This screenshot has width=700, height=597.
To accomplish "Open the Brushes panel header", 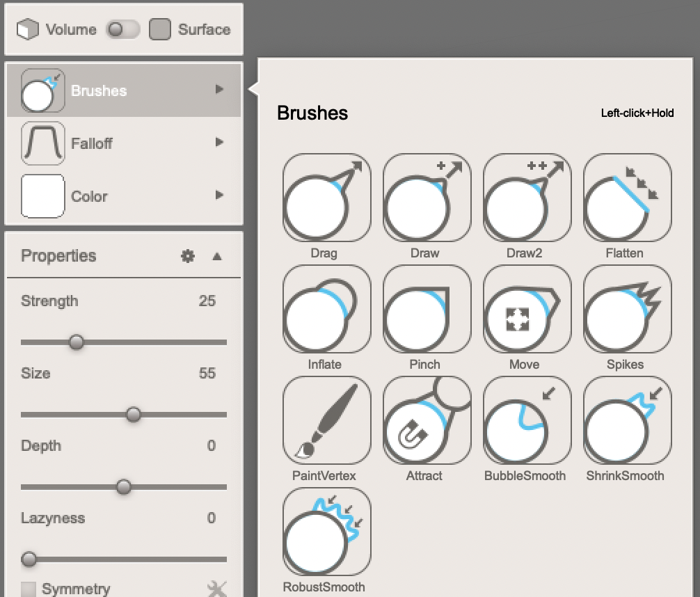I will [x=124, y=90].
